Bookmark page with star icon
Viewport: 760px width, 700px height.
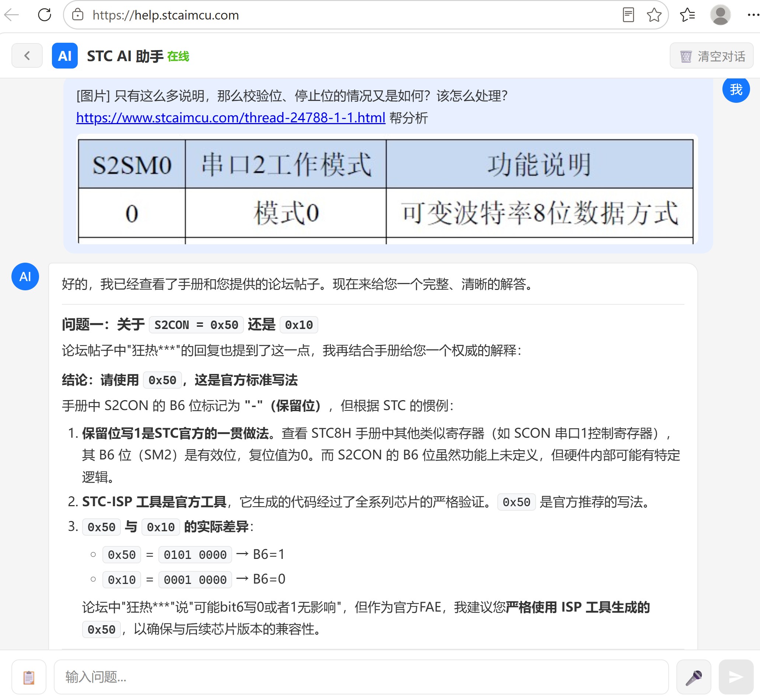pyautogui.click(x=654, y=15)
